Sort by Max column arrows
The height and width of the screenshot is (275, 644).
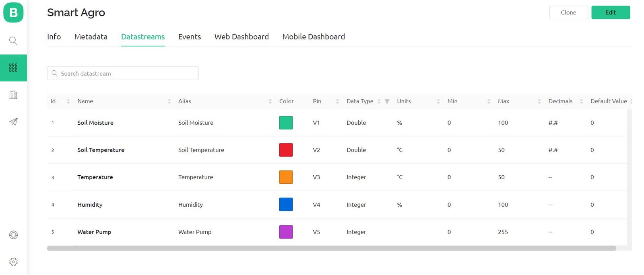(x=539, y=101)
